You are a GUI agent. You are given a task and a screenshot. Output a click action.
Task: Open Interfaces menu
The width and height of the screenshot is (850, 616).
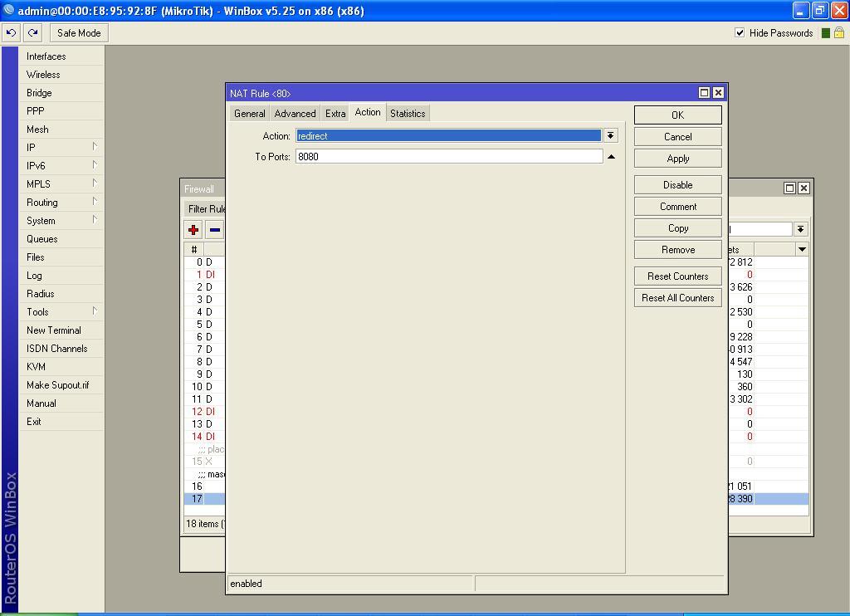61,56
